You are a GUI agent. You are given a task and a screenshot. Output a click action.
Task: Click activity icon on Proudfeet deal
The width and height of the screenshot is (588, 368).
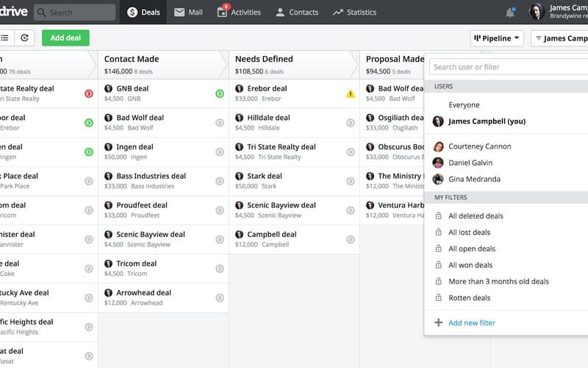(x=220, y=210)
